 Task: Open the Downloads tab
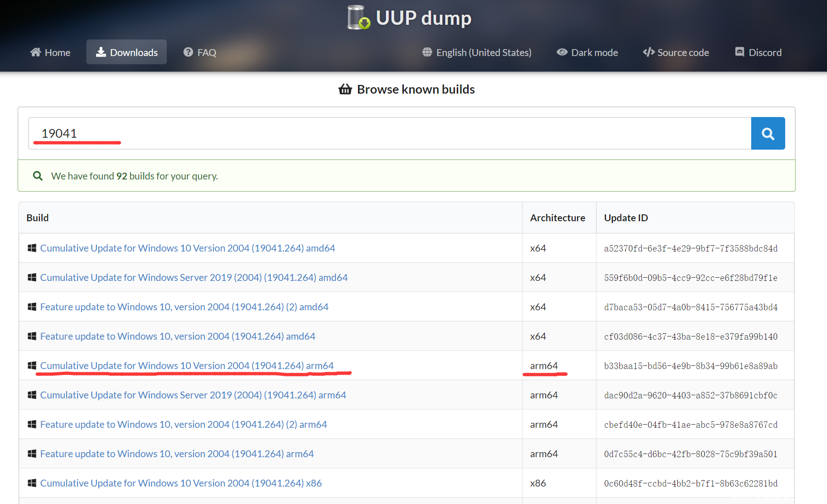pos(127,52)
